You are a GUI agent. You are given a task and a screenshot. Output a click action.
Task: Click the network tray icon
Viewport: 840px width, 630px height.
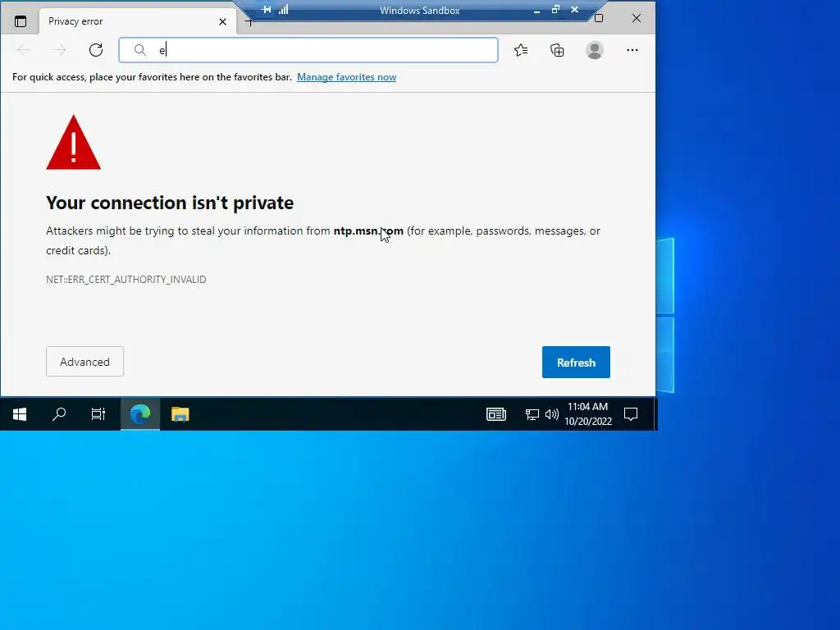pos(532,414)
